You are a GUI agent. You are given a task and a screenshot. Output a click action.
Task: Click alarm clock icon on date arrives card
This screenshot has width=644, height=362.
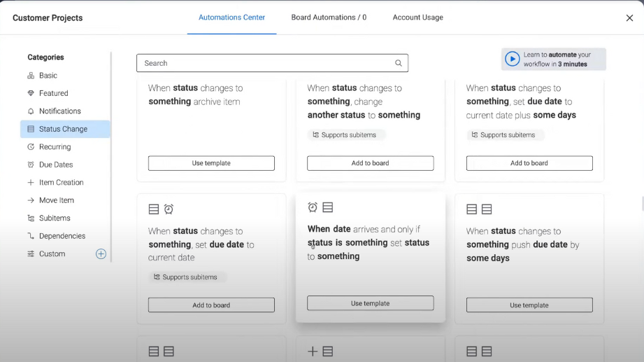click(x=313, y=207)
